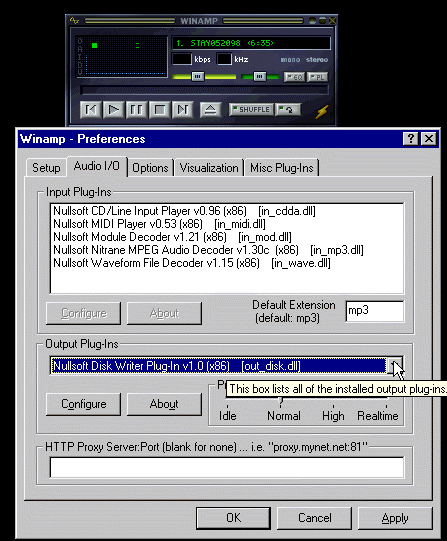The width and height of the screenshot is (447, 541).
Task: Click the Winamp visualization display area
Action: 121,56
